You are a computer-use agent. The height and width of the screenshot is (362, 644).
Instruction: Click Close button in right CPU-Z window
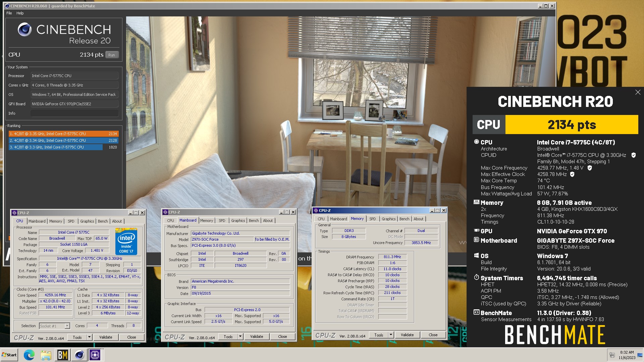pos(433,335)
